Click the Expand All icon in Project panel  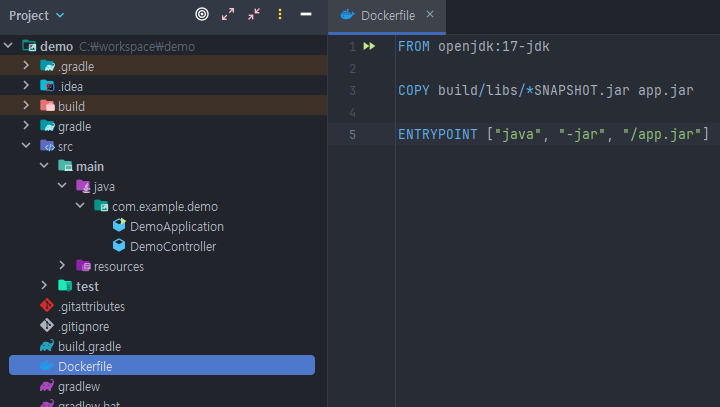(x=228, y=14)
